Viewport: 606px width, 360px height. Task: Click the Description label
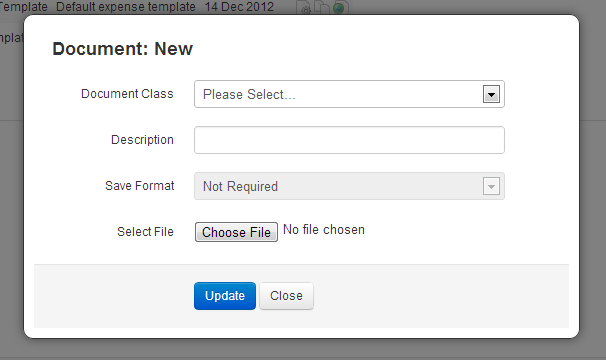142,140
